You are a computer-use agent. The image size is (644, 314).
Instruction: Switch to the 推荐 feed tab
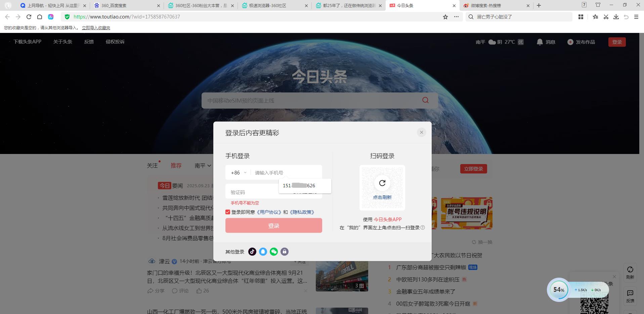176,165
